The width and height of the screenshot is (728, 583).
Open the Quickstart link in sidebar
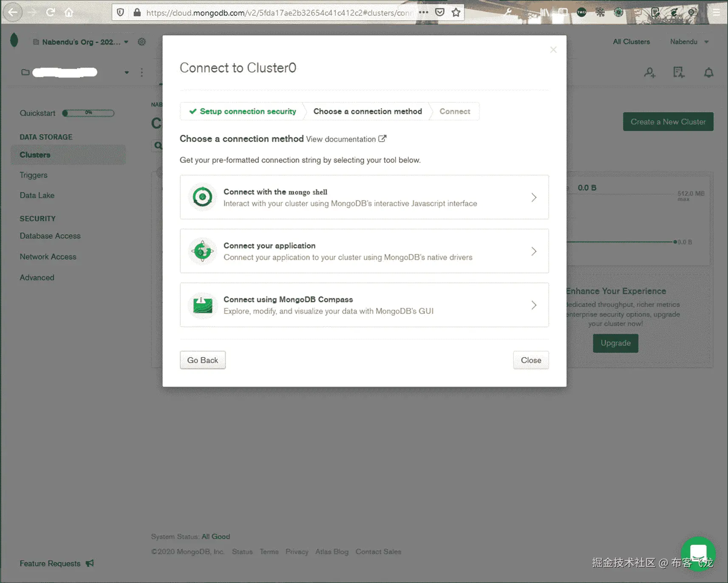tap(37, 113)
